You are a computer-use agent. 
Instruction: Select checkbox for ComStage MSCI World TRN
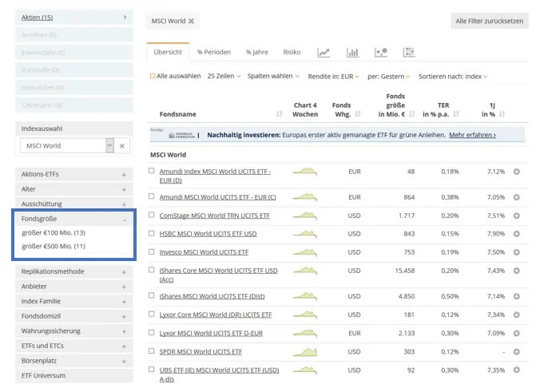(x=151, y=215)
